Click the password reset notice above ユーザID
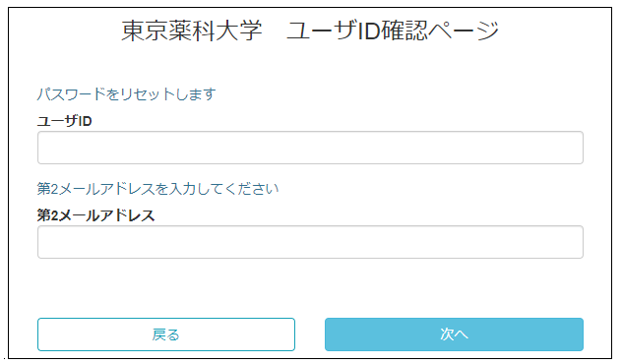The height and width of the screenshot is (364, 622). pyautogui.click(x=127, y=94)
